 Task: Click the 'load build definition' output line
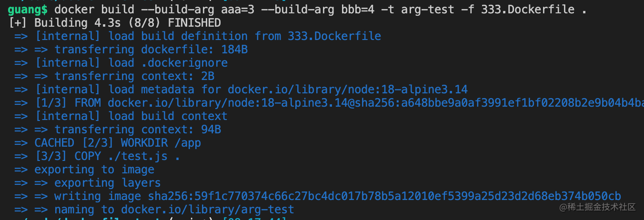tap(198, 36)
